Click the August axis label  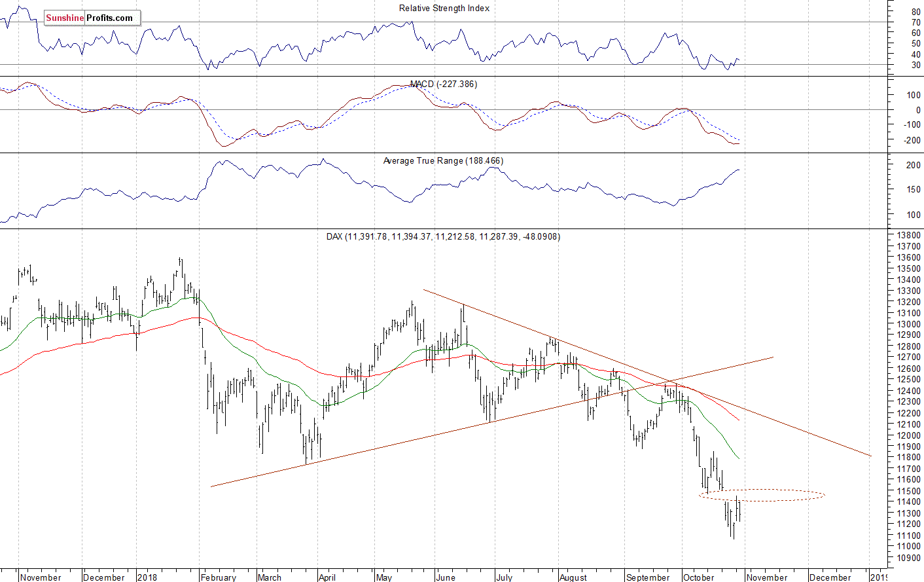[573, 577]
